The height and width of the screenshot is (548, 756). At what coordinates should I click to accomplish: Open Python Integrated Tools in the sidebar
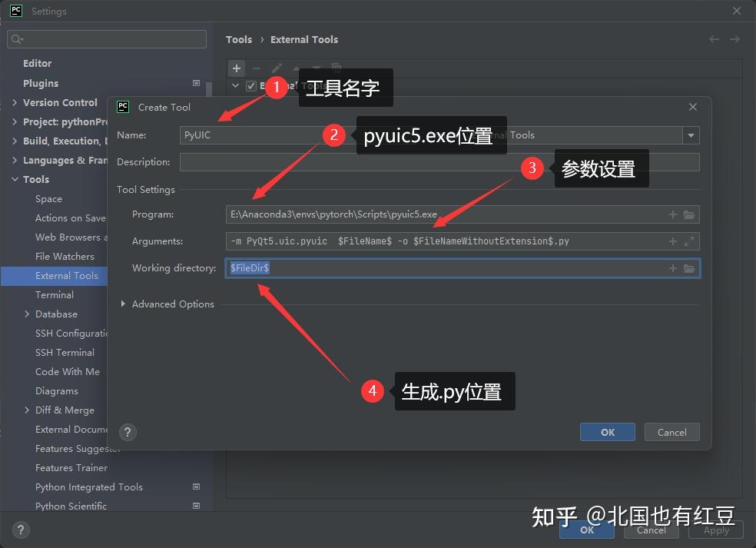tap(88, 487)
